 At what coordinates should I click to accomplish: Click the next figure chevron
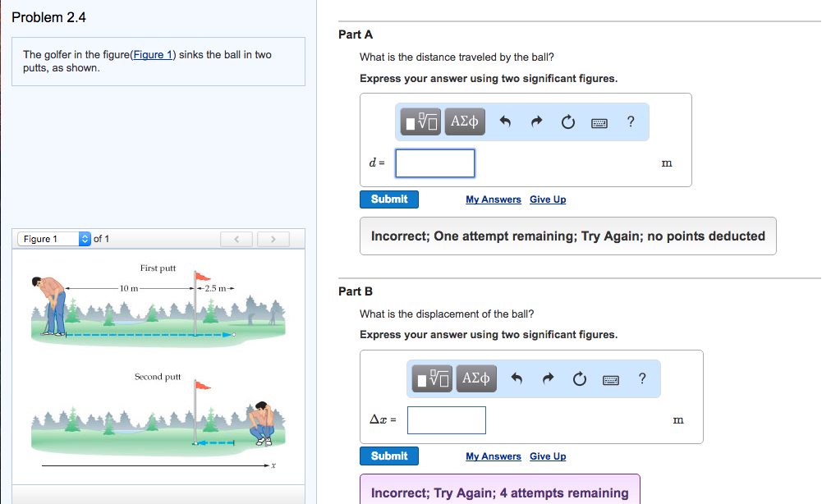tap(273, 238)
